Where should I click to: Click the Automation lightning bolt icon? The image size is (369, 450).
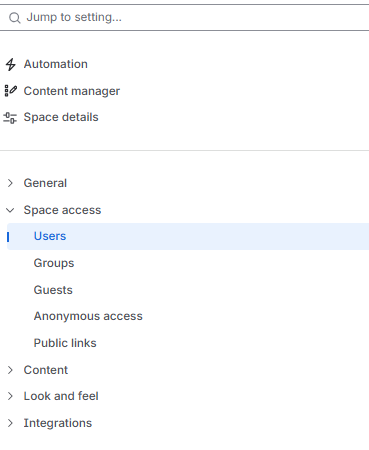point(10,64)
